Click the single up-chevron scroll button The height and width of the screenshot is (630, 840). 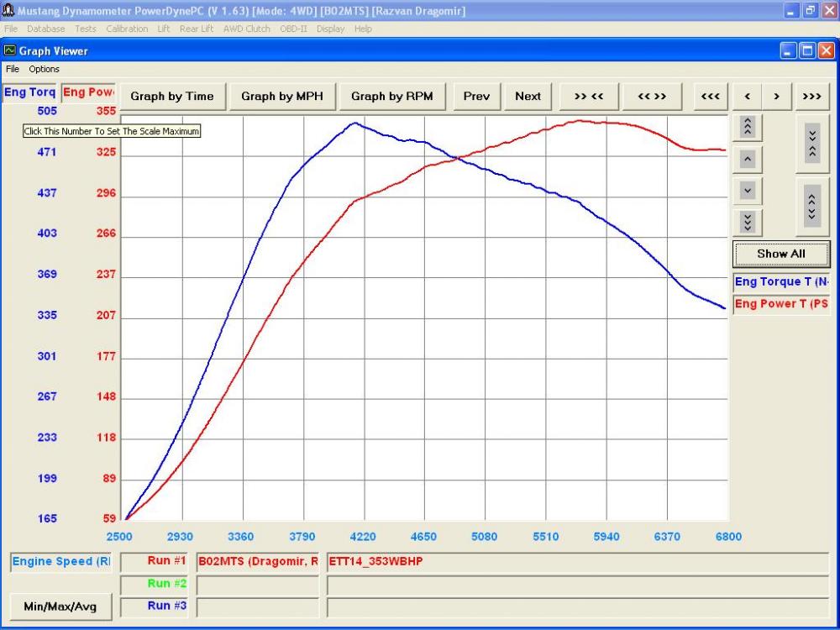click(x=748, y=159)
